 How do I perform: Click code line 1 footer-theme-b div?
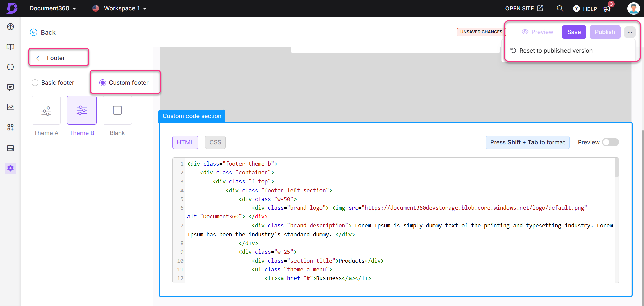[232, 164]
